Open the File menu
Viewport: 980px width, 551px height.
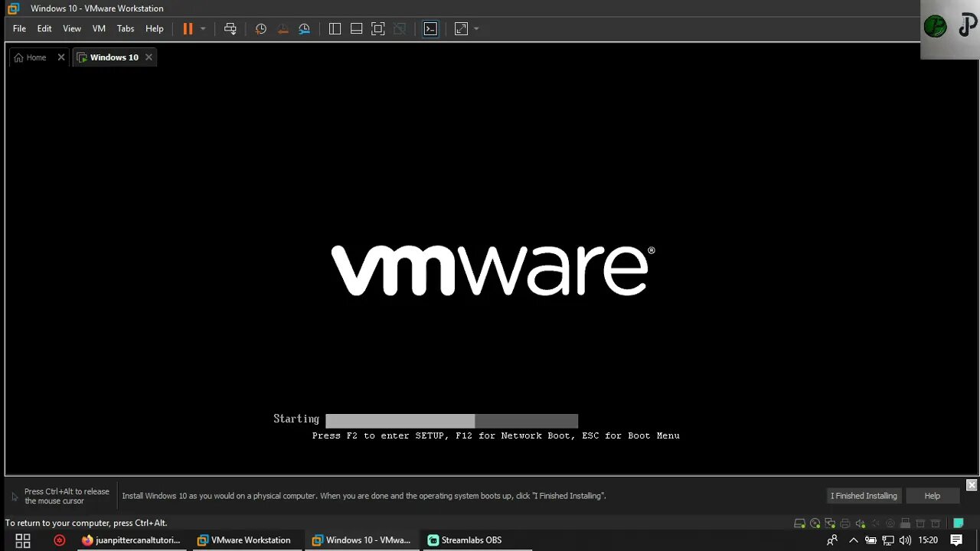click(x=19, y=28)
